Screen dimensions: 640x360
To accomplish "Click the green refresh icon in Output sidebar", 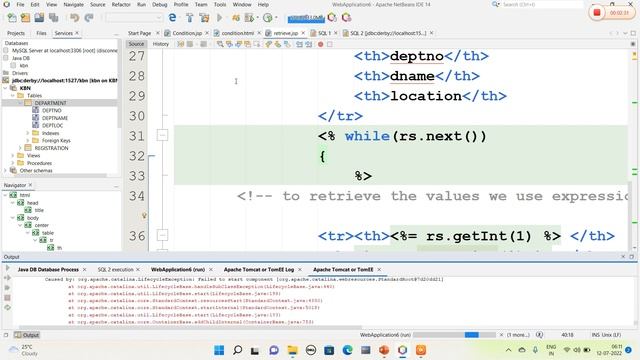I will tap(7, 307).
